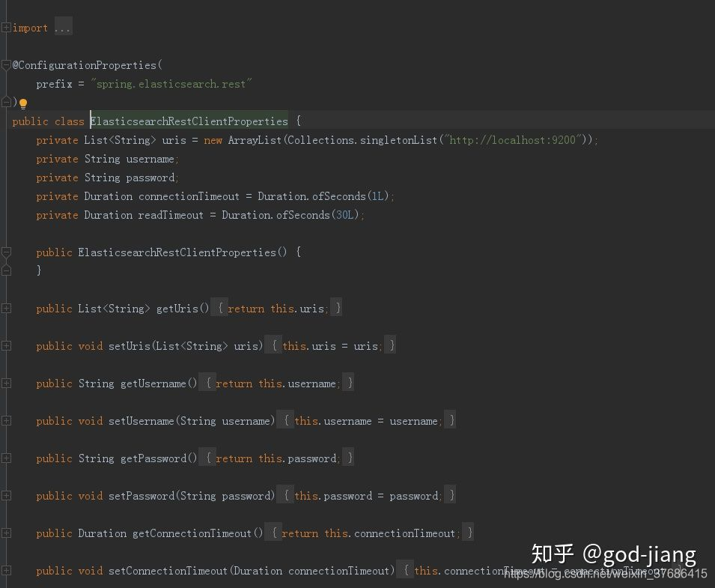Click the private String password field
Image resolution: width=715 pixels, height=588 pixels.
pos(108,178)
